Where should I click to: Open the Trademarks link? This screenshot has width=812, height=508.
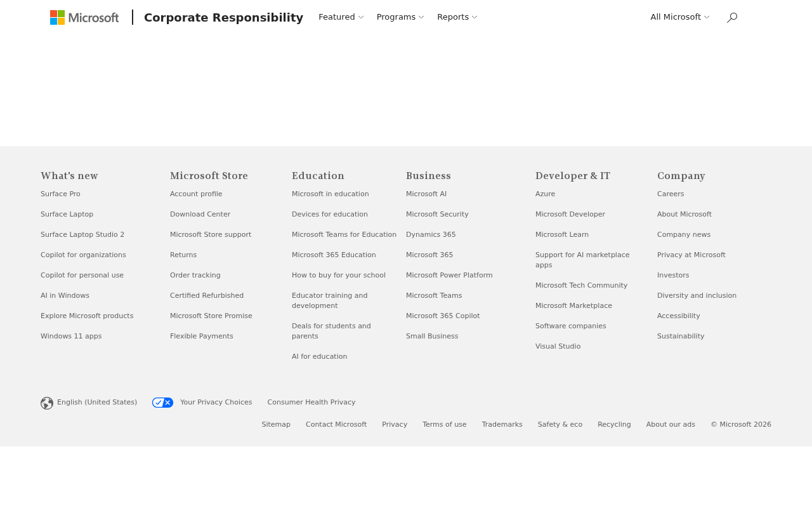(x=502, y=425)
